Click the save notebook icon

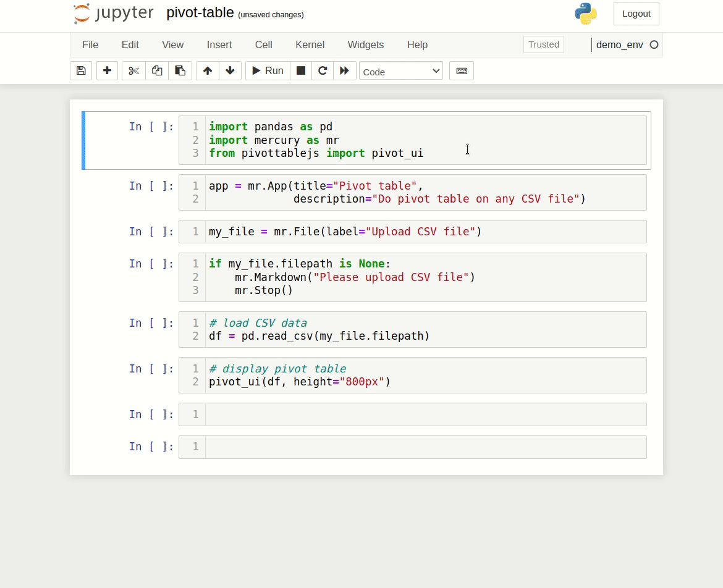80,70
